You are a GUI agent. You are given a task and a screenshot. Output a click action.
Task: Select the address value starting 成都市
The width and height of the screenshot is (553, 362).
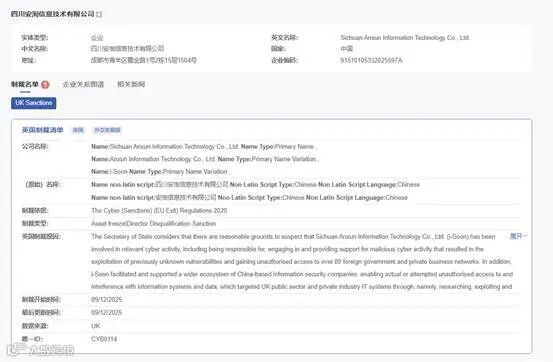pyautogui.click(x=144, y=60)
